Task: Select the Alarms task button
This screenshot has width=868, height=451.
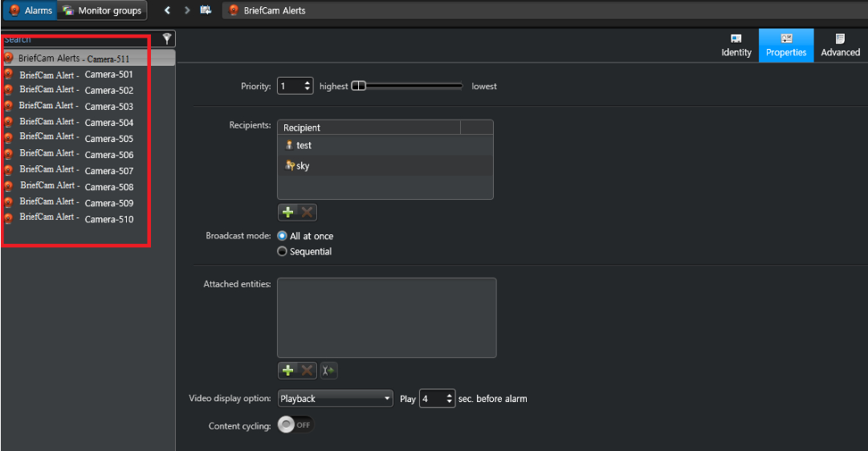Action: (x=31, y=10)
